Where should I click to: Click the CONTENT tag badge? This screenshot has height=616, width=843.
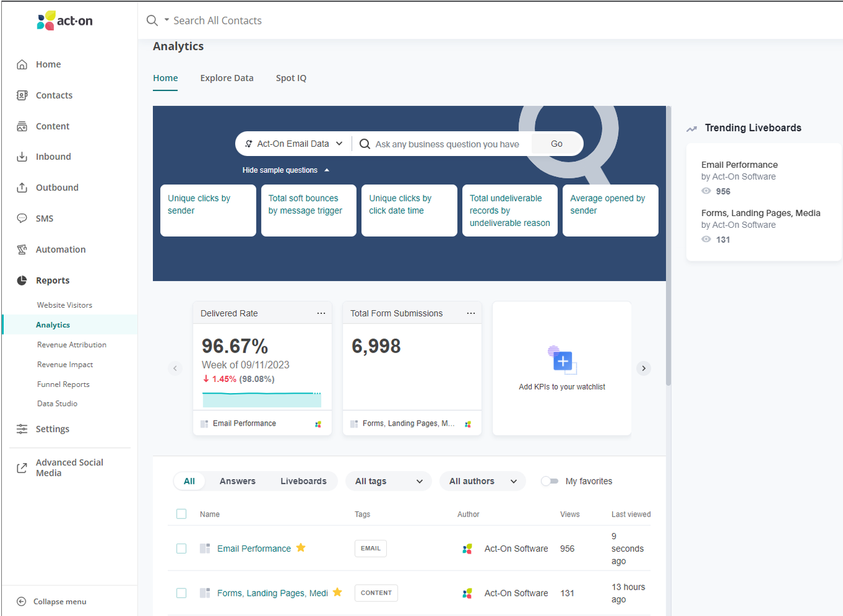point(376,593)
